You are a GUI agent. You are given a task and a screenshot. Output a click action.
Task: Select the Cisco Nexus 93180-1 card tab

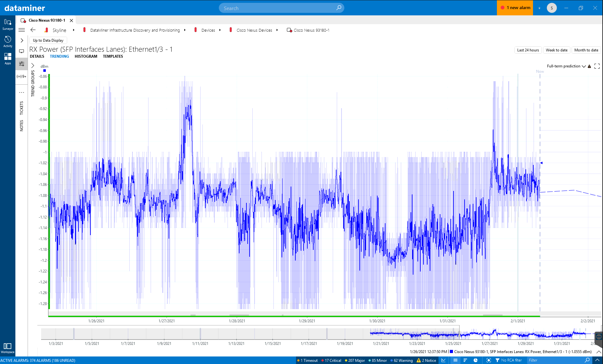tap(47, 20)
